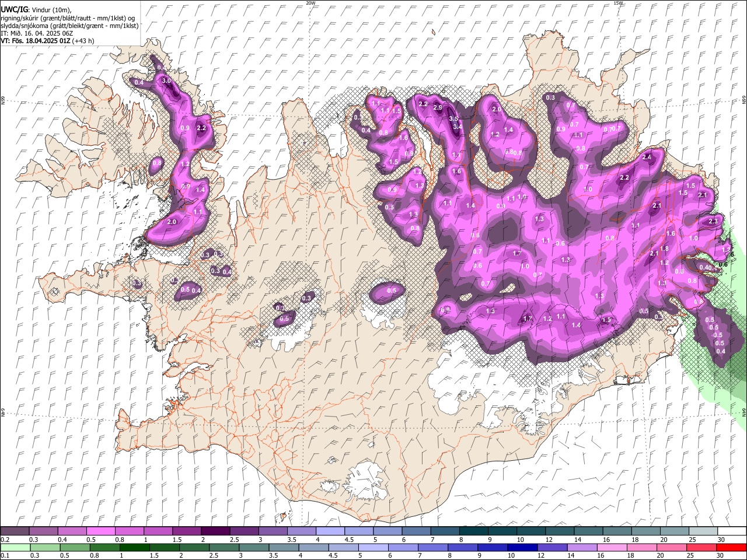Click the 'Vindur (10m),' header text
Screen dimensions: 747x560
point(50,10)
